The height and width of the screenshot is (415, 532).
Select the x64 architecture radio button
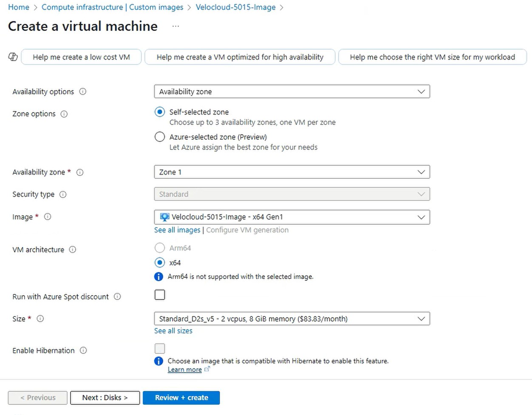160,263
